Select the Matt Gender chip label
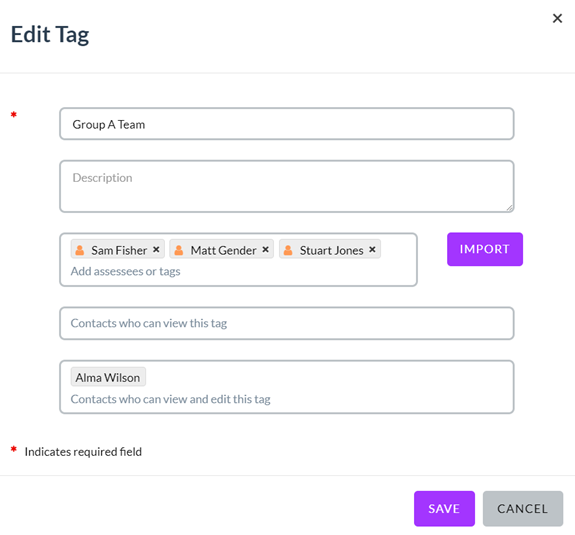575x535 pixels. (x=223, y=250)
